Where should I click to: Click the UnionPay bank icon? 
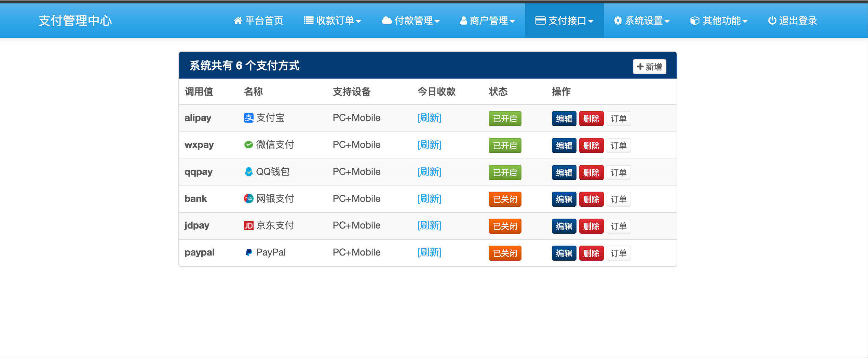[x=248, y=198]
